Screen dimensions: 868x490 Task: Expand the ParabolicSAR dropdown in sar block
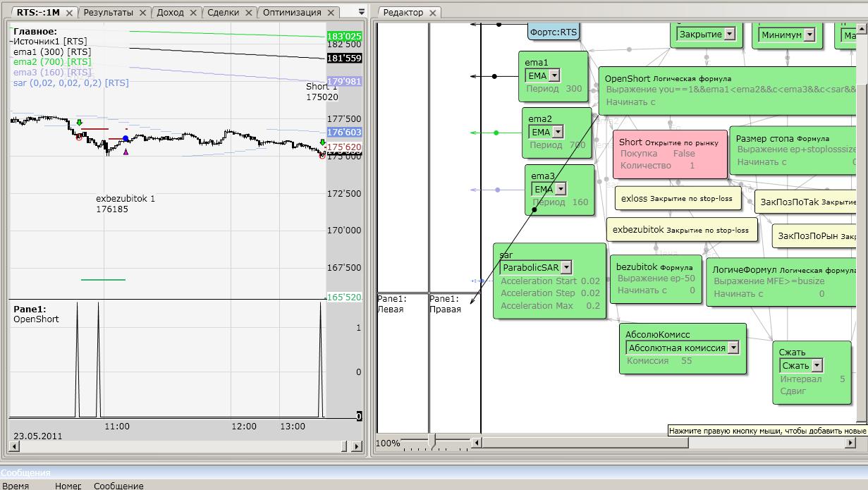(566, 267)
